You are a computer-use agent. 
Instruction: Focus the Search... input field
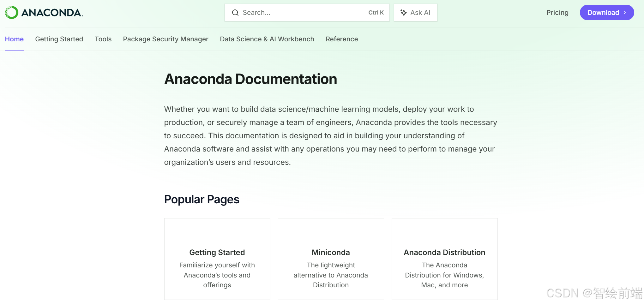[307, 13]
